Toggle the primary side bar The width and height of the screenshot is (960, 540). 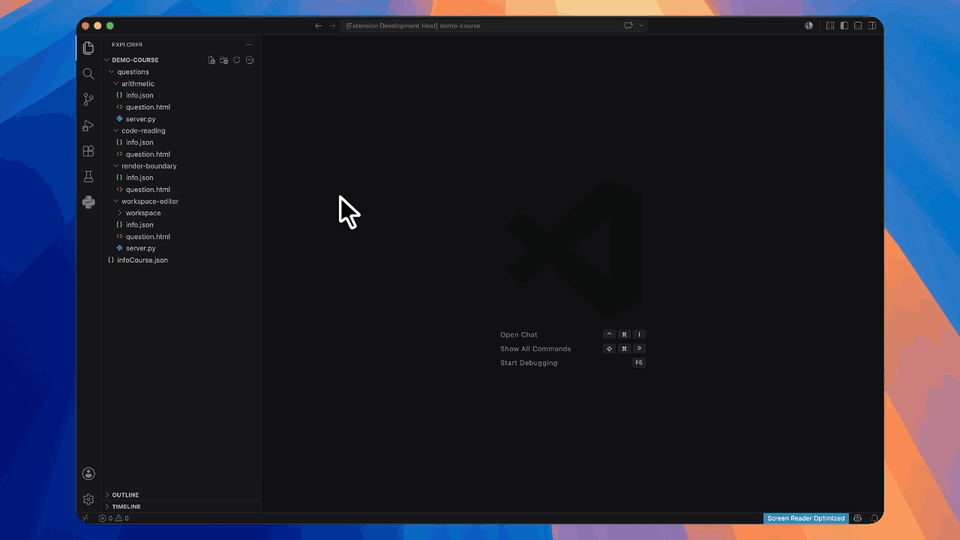(x=844, y=26)
